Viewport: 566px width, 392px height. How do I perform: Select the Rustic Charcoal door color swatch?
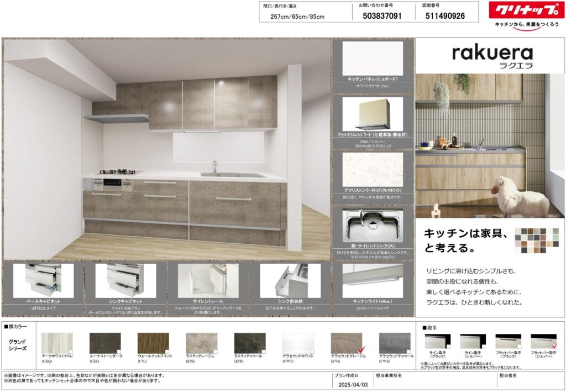[x=250, y=342]
